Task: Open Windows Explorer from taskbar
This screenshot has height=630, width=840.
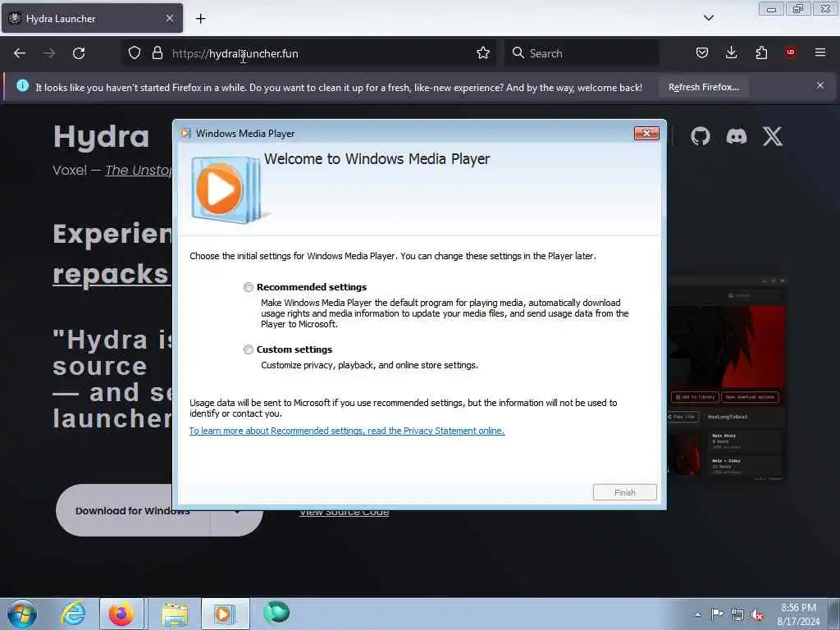Action: [x=175, y=614]
